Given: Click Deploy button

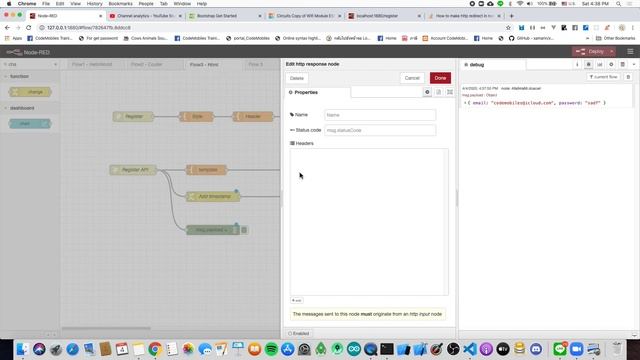Looking at the screenshot, I should (x=590, y=52).
